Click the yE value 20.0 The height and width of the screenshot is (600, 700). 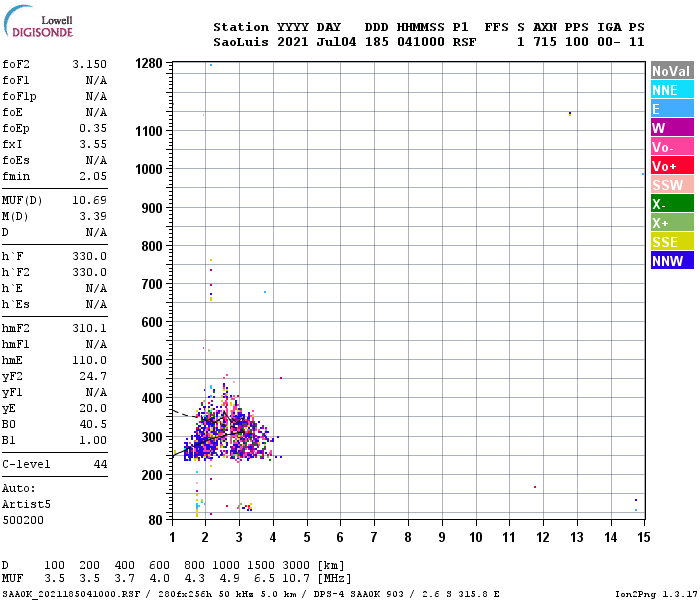click(x=93, y=408)
